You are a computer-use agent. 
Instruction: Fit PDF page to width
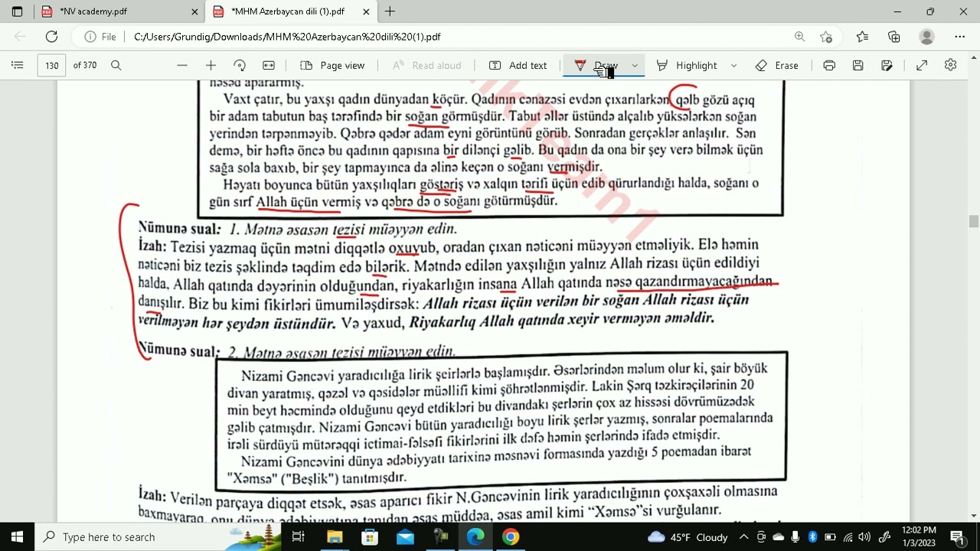[x=269, y=66]
